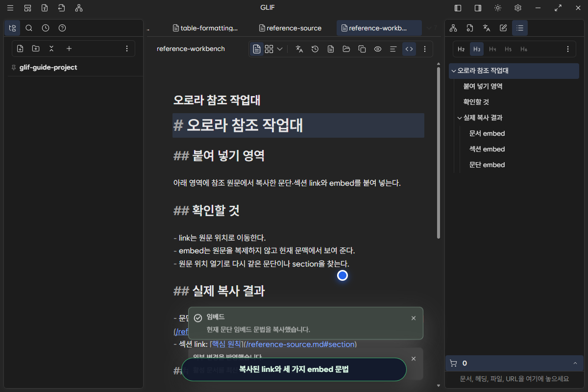
Task: Click the cart item count 0
Action: tap(465, 363)
